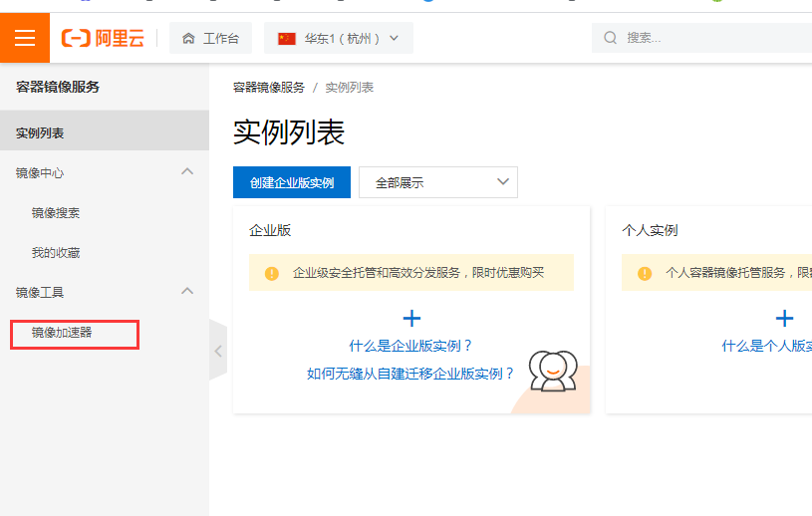Screen dimensions: 812x516
Task: Click the 创建企业版实例 button
Action: coord(292,182)
